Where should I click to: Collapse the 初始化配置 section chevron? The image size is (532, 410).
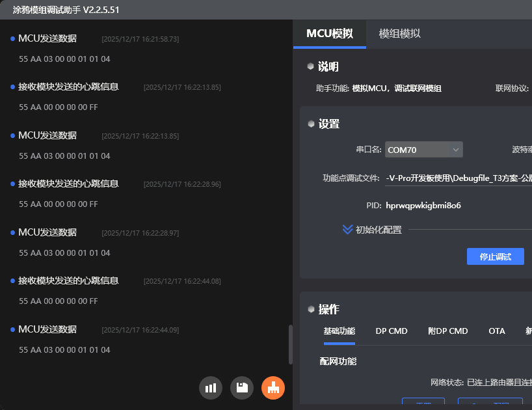[x=347, y=228]
